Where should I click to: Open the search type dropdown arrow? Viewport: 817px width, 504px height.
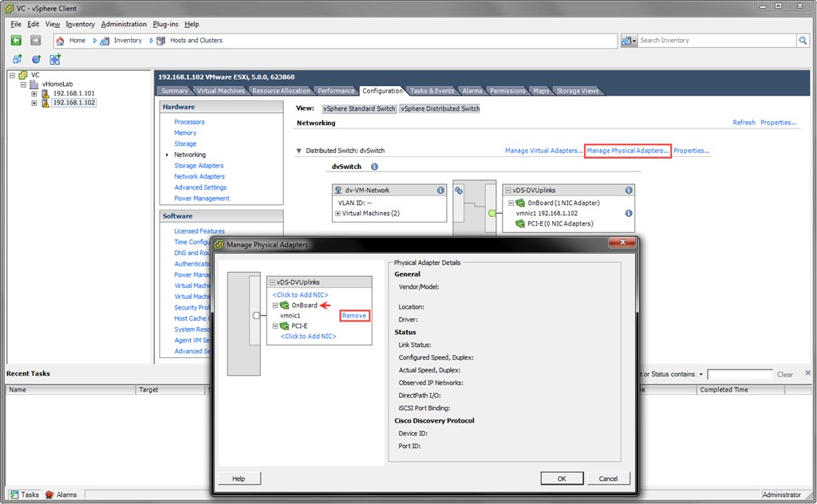(635, 41)
